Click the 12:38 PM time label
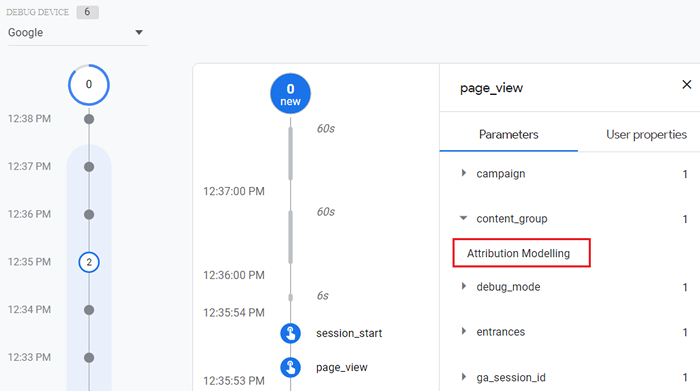This screenshot has width=700, height=391. pyautogui.click(x=29, y=119)
